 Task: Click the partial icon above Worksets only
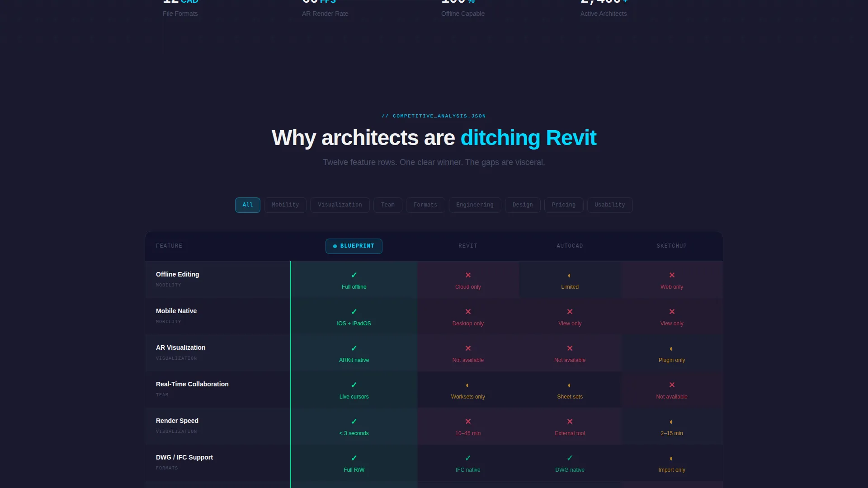[x=467, y=385]
